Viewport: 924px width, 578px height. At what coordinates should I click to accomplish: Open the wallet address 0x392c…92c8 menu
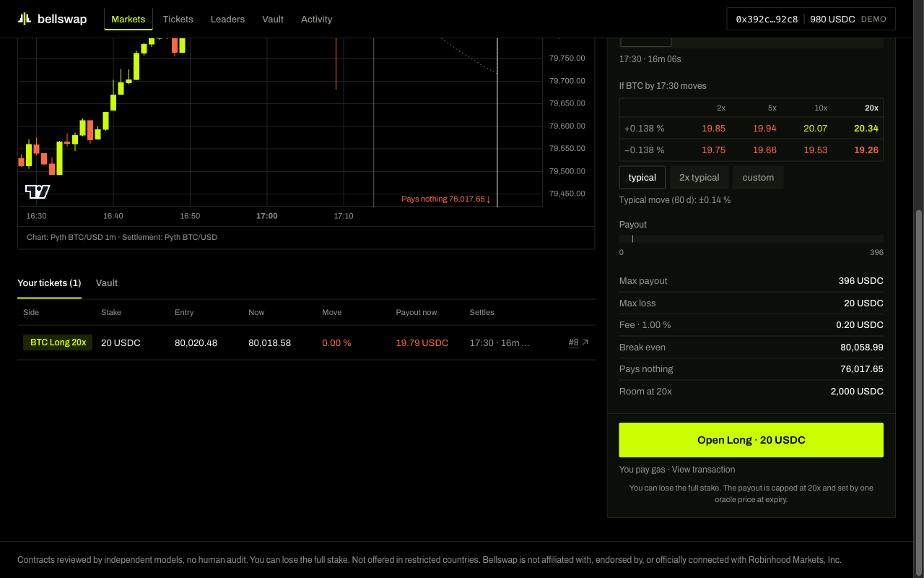[x=767, y=20]
